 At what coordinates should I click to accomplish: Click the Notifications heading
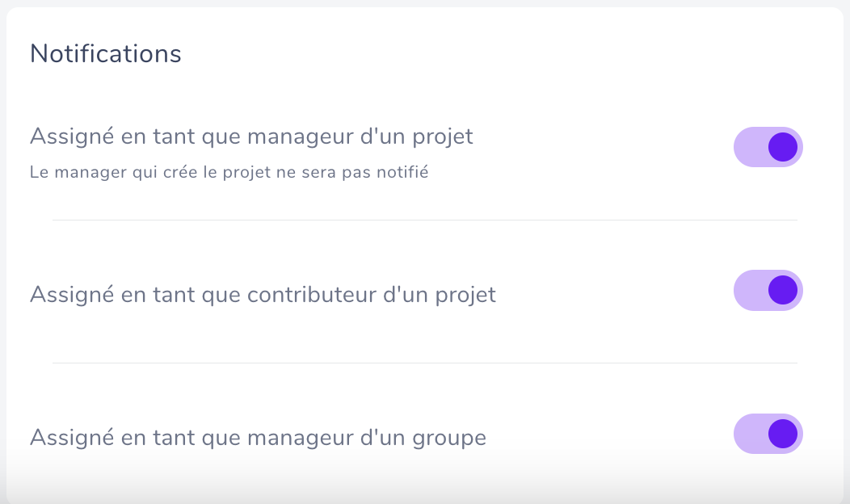click(106, 53)
